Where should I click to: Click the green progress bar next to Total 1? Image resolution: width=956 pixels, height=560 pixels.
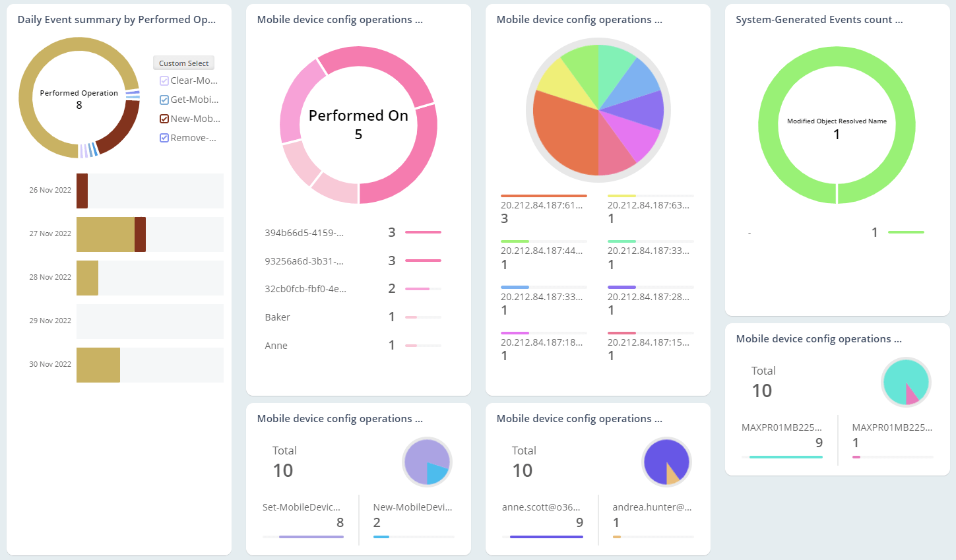[x=905, y=232]
